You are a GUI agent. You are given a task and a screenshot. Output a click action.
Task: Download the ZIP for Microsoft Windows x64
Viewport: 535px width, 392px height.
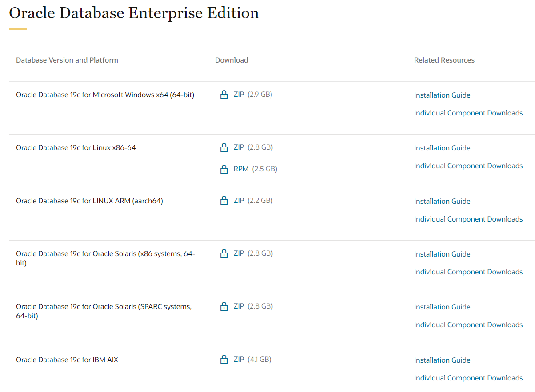tap(239, 94)
